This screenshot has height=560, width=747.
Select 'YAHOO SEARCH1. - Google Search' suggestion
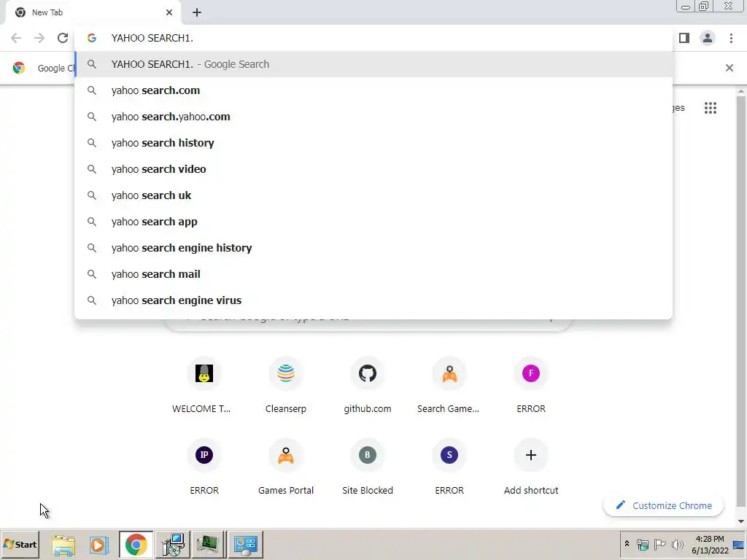[374, 64]
